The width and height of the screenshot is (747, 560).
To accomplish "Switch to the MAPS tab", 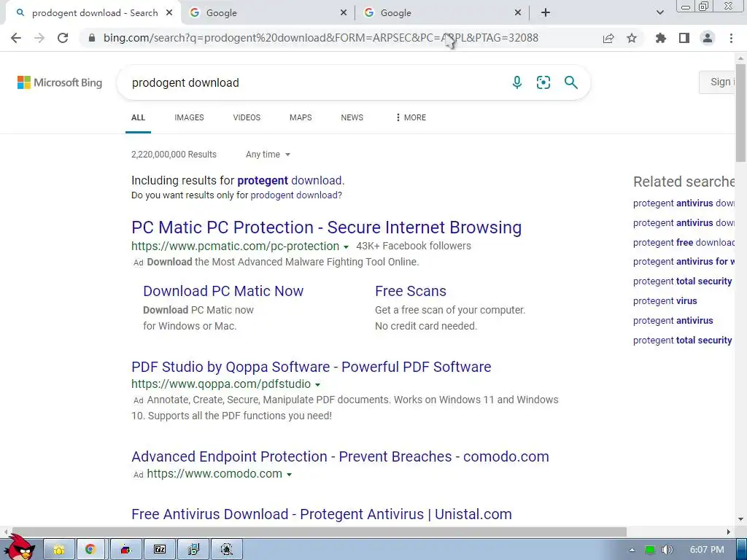I will coord(301,117).
